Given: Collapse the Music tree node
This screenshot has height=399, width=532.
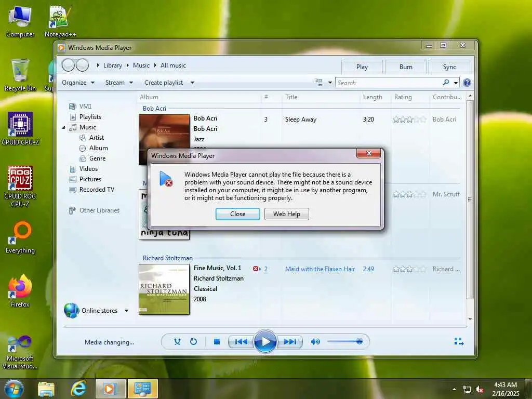Looking at the screenshot, I should (63, 128).
